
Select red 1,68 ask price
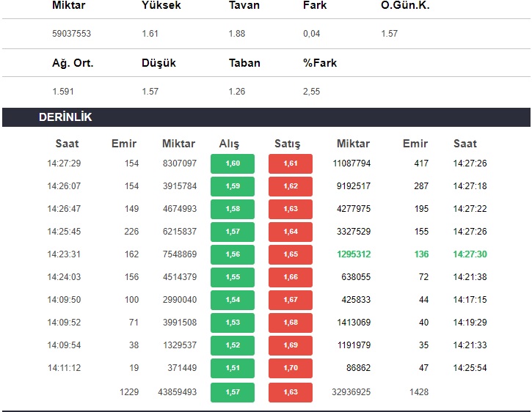[x=291, y=323]
